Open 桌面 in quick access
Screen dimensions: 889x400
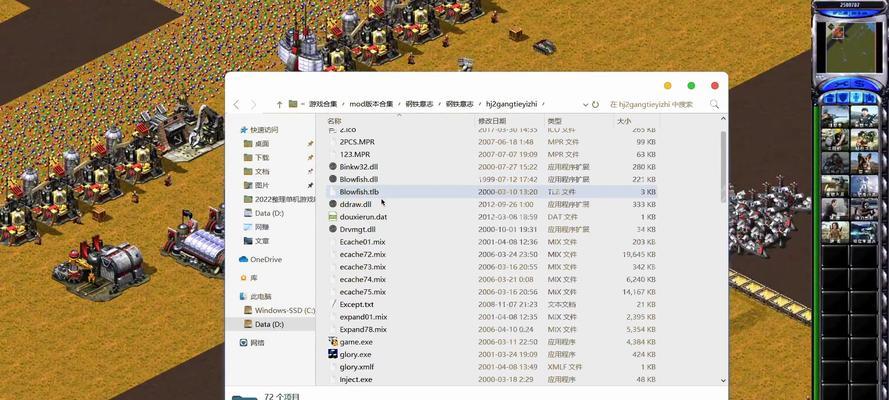tap(262, 143)
